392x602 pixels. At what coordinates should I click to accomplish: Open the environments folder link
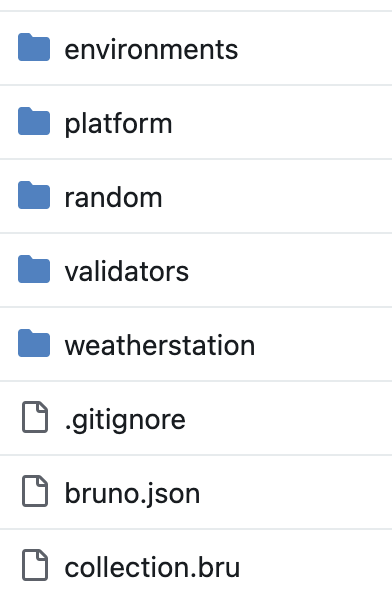point(151,50)
